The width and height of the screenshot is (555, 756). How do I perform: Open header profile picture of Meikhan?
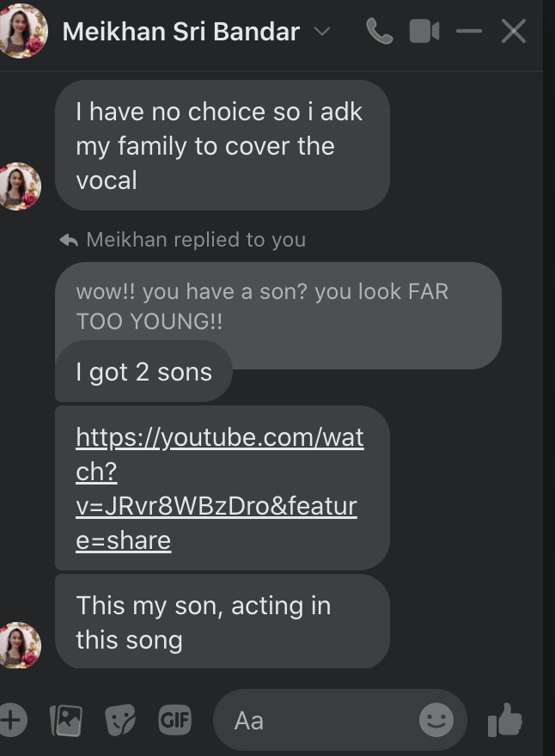click(22, 31)
